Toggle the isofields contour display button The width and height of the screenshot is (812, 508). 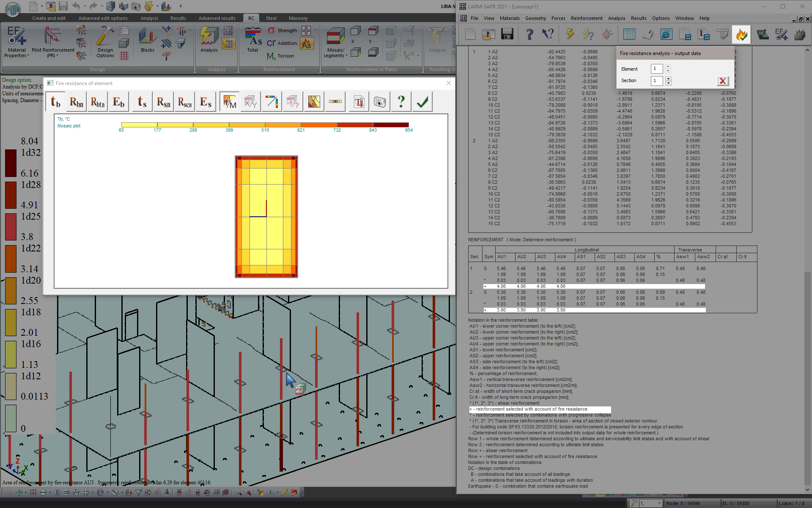[x=314, y=102]
